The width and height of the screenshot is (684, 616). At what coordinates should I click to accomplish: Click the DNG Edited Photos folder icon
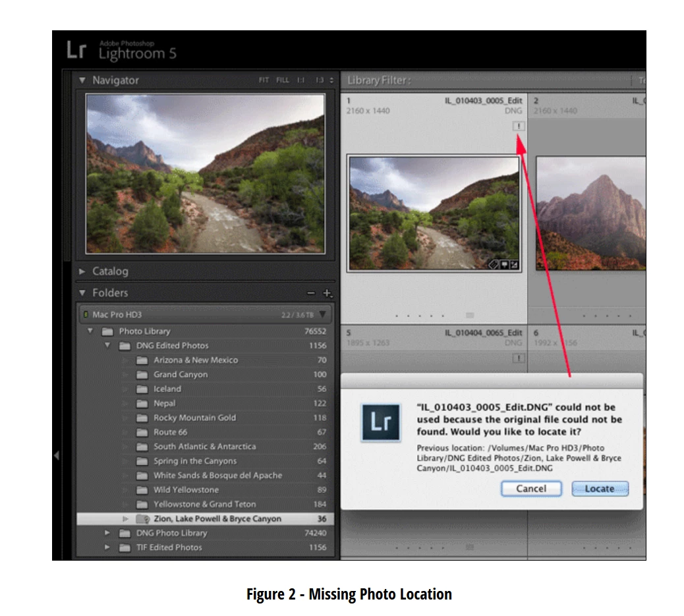click(x=125, y=346)
